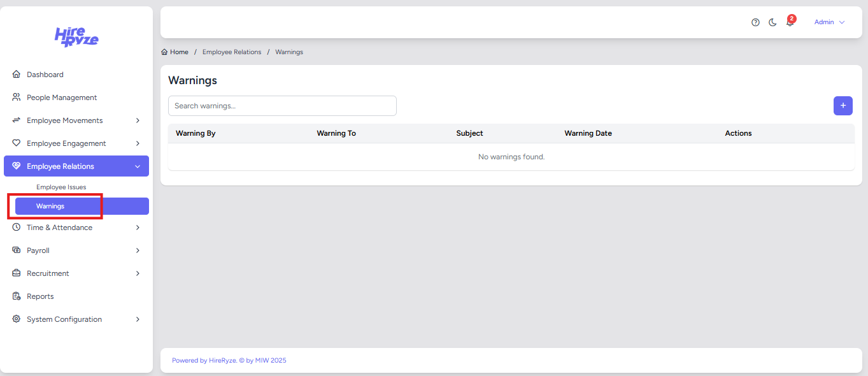Screen dimensions: 868x376
Task: Click the Dashboard home icon in sidebar
Action: (x=17, y=75)
